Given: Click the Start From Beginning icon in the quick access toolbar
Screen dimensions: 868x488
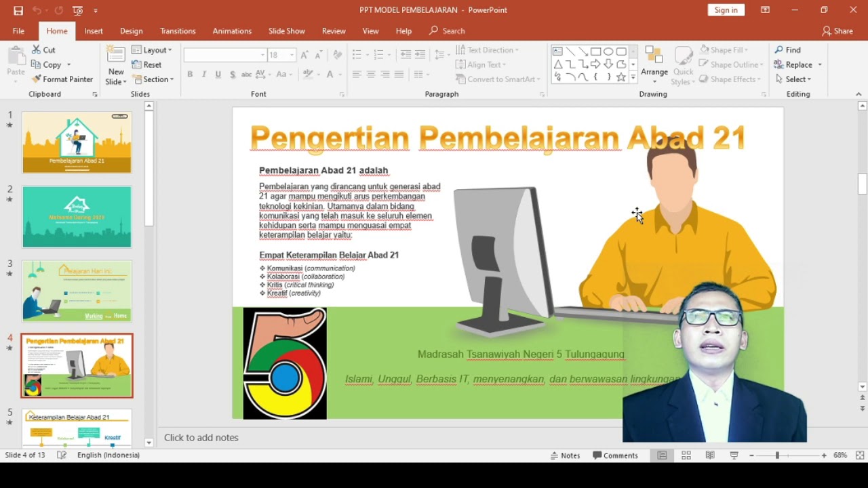Looking at the screenshot, I should (77, 10).
